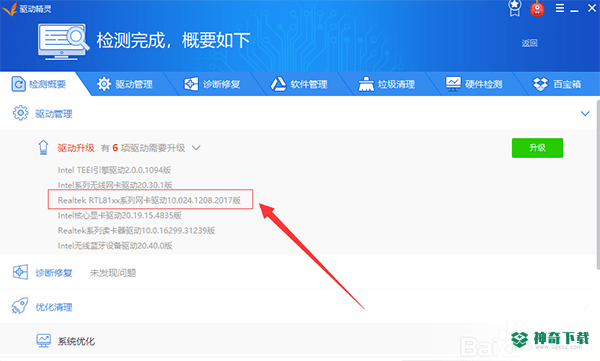Expand the 优化清理 section chevron
This screenshot has width=600, height=361.
tap(585, 307)
